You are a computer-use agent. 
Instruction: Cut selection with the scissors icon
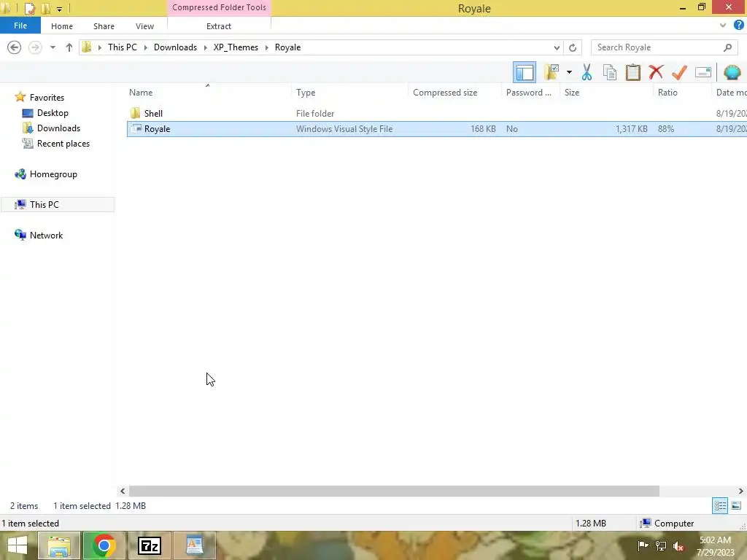[x=587, y=72]
